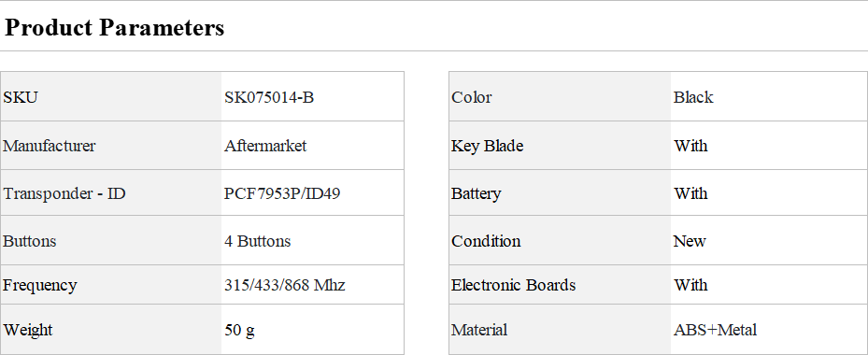868x355 pixels.
Task: Select the Aftermarket manufacturer value
Action: click(265, 146)
